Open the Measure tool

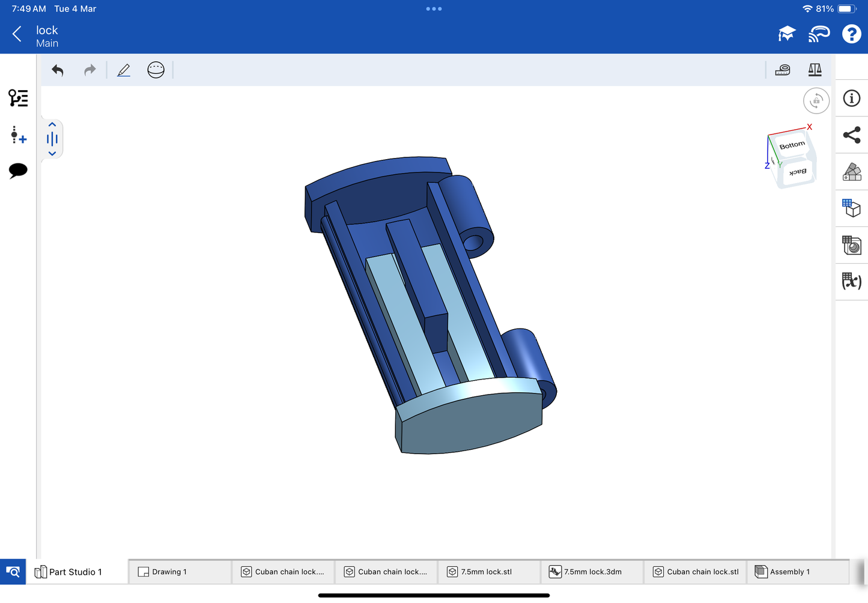tap(783, 70)
